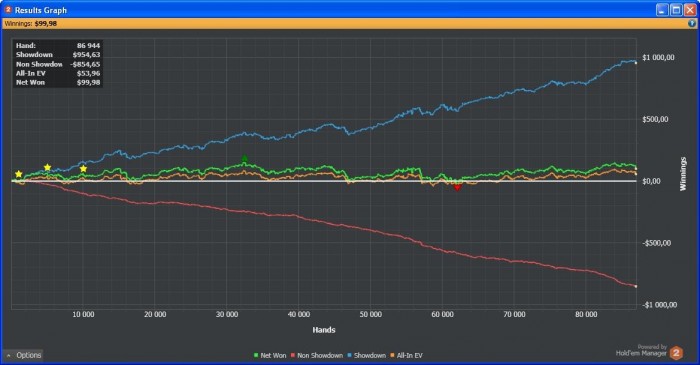The width and height of the screenshot is (700, 365).
Task: Minimize the Results Graph window
Action: (662, 10)
